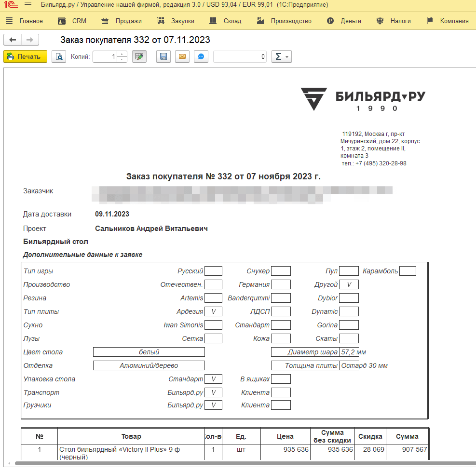Open the Продажи menu section
Image resolution: width=476 pixels, height=472 pixels.
pyautogui.click(x=122, y=21)
